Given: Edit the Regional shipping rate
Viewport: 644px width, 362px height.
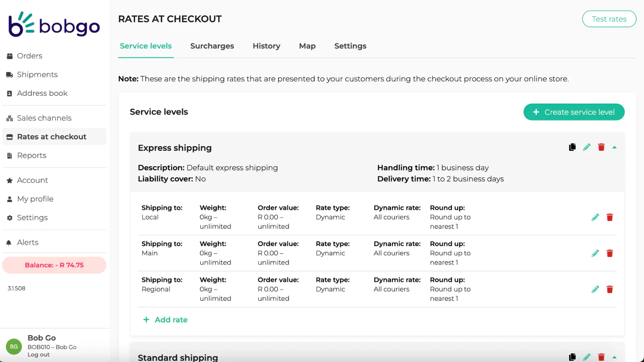Looking at the screenshot, I should (x=595, y=289).
